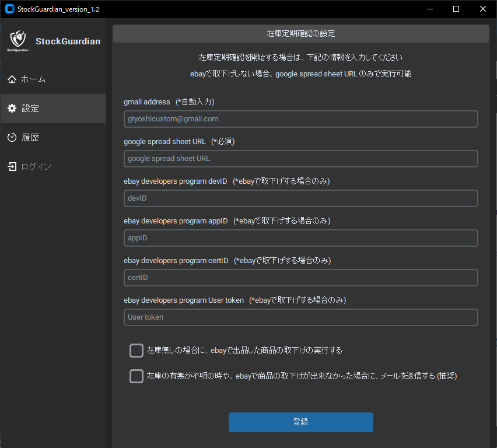Click the 'gmail address (*自動入力)' label
The image size is (497, 448).
point(169,101)
